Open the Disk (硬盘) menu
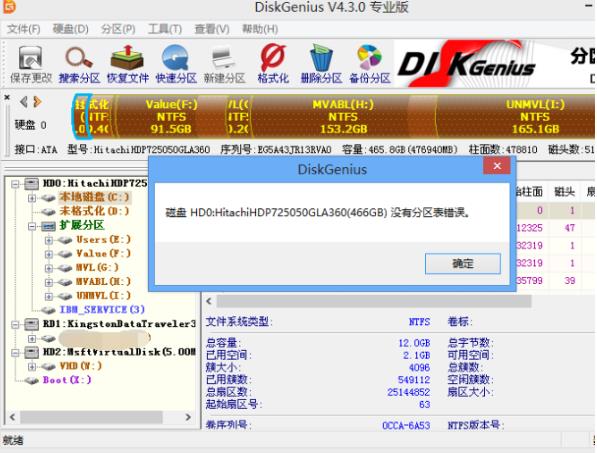The width and height of the screenshot is (597, 453). [70, 29]
